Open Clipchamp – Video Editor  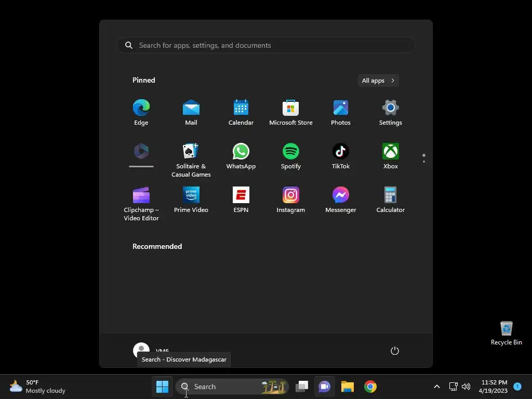point(141,204)
